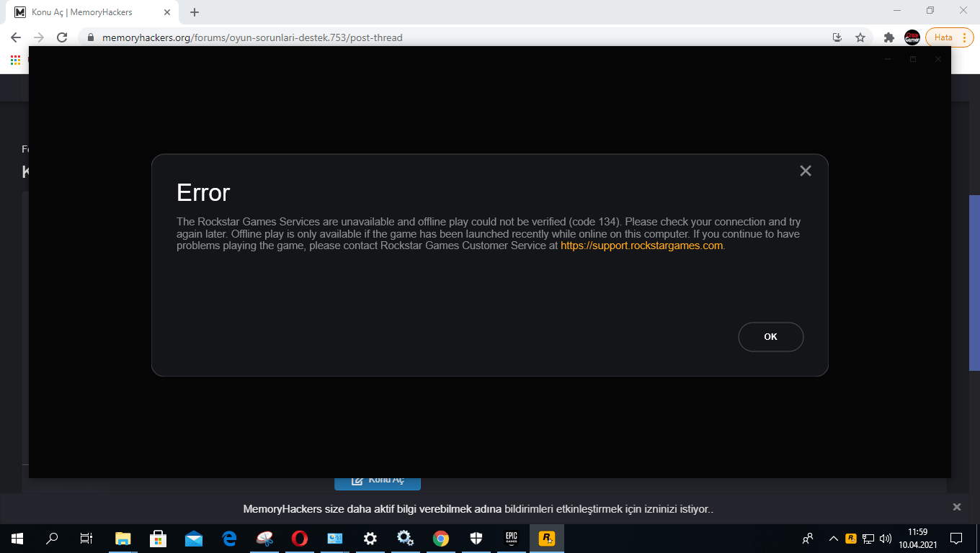Open the Crazy Gamer profile avatar

(912, 37)
